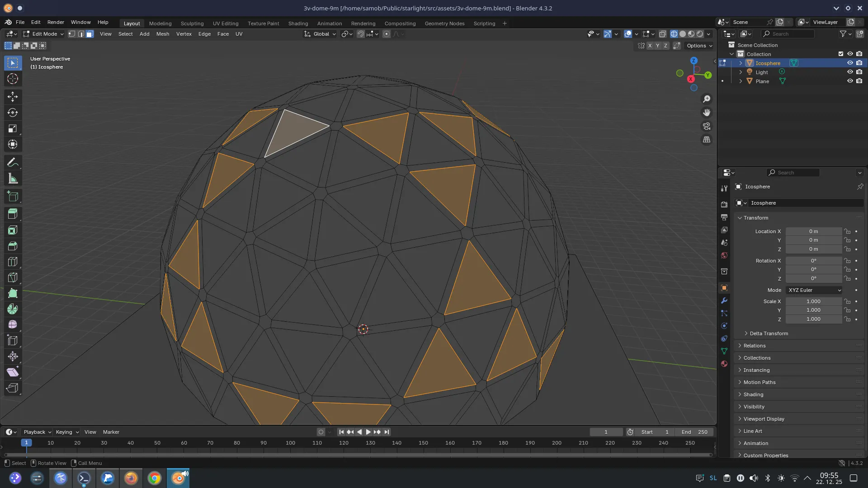Screen dimensions: 868x488
Task: Open the Material properties tab
Action: pyautogui.click(x=724, y=364)
